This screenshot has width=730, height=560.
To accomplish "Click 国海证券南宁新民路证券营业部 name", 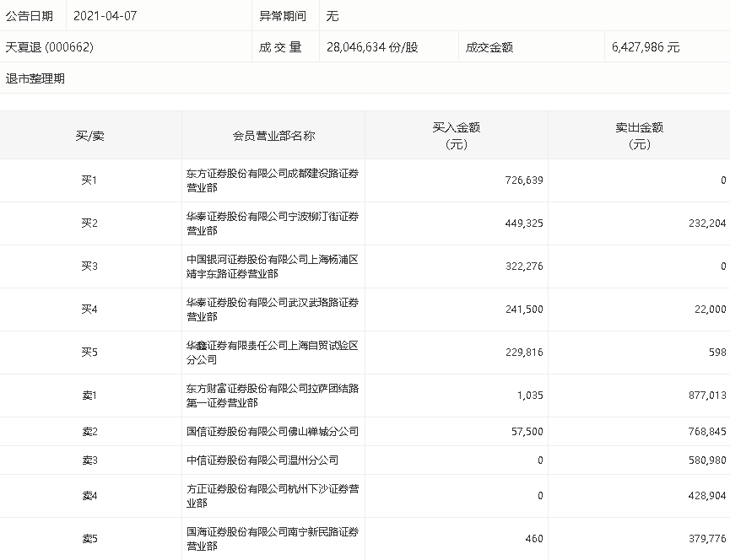I will pyautogui.click(x=273, y=539).
